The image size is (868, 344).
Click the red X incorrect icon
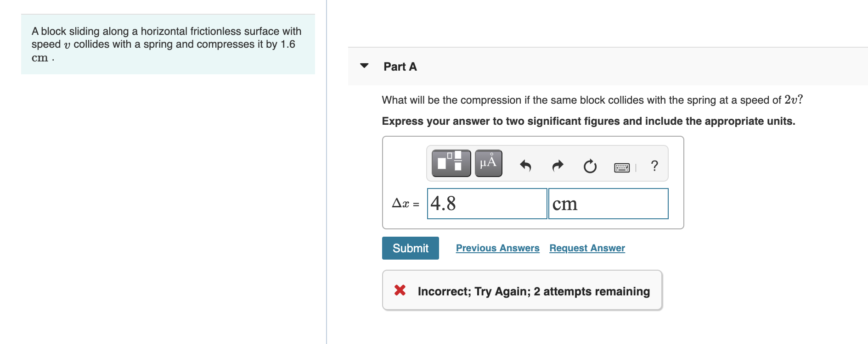(400, 290)
